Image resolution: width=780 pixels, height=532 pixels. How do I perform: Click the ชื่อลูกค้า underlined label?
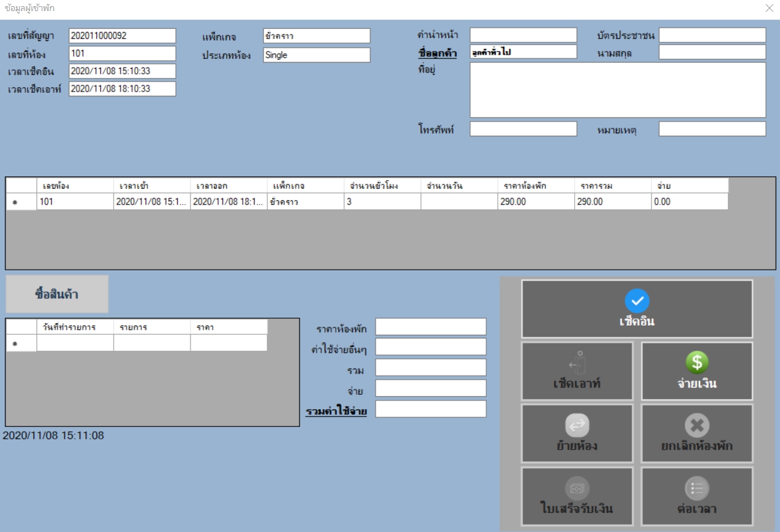pyautogui.click(x=437, y=53)
